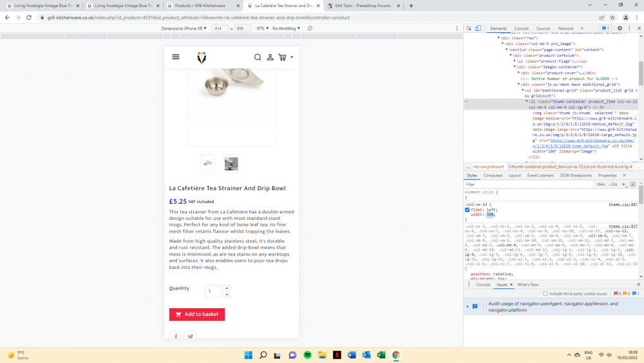Open DevTools settings gear

(620, 28)
